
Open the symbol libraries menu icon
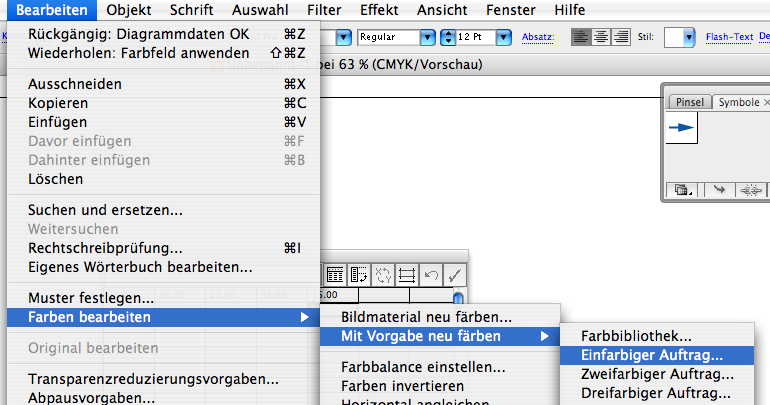pyautogui.click(x=683, y=189)
